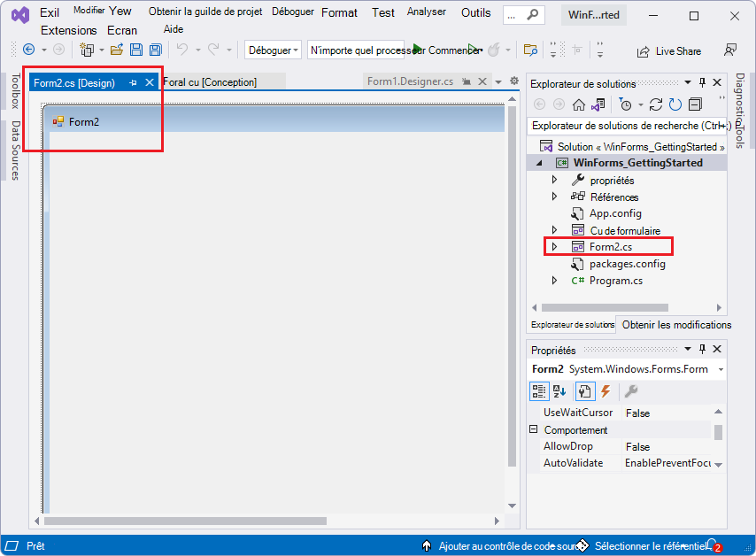
Task: Open the Format menu
Action: click(339, 13)
